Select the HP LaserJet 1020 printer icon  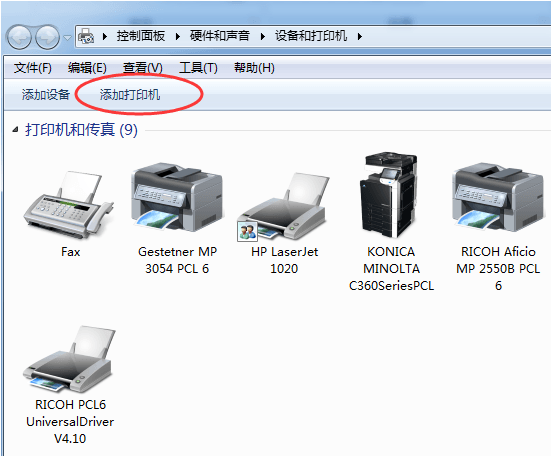[x=284, y=207]
